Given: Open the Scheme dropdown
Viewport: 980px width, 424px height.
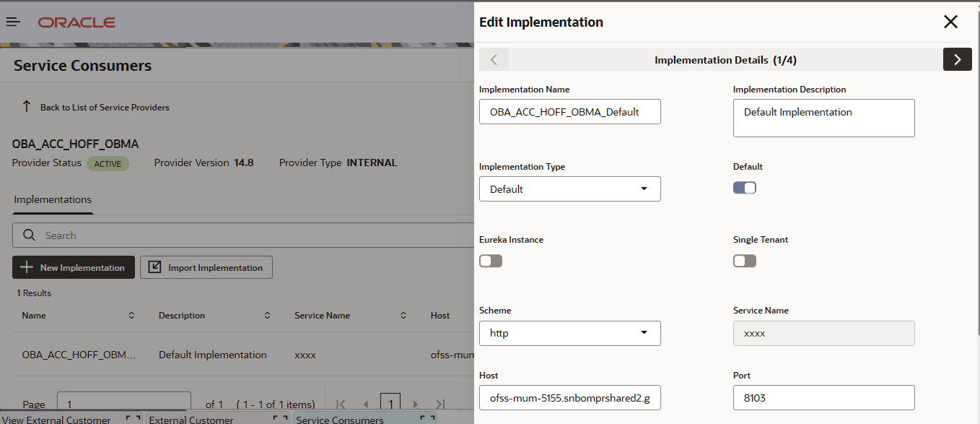Looking at the screenshot, I should [x=570, y=334].
